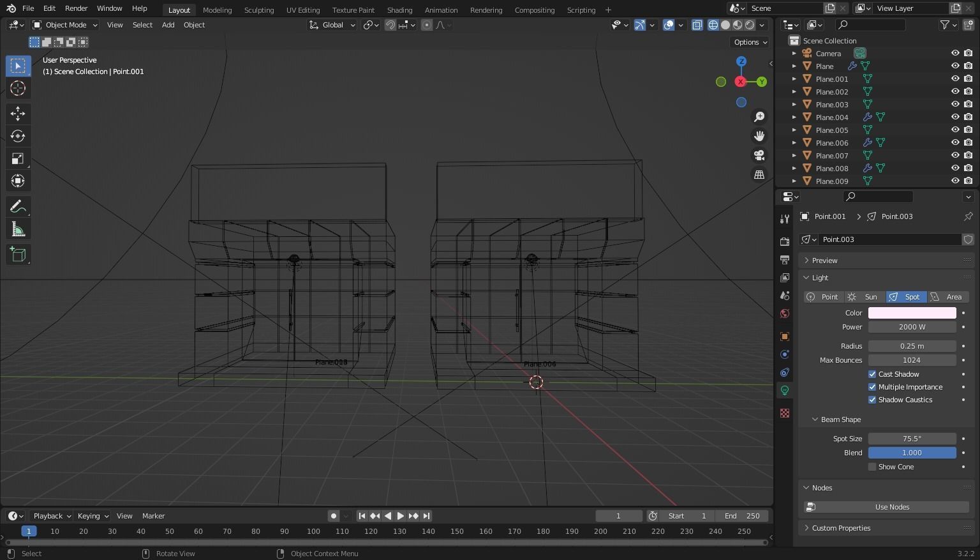Viewport: 980px width, 560px height.
Task: Select the Move tool
Action: 17,113
